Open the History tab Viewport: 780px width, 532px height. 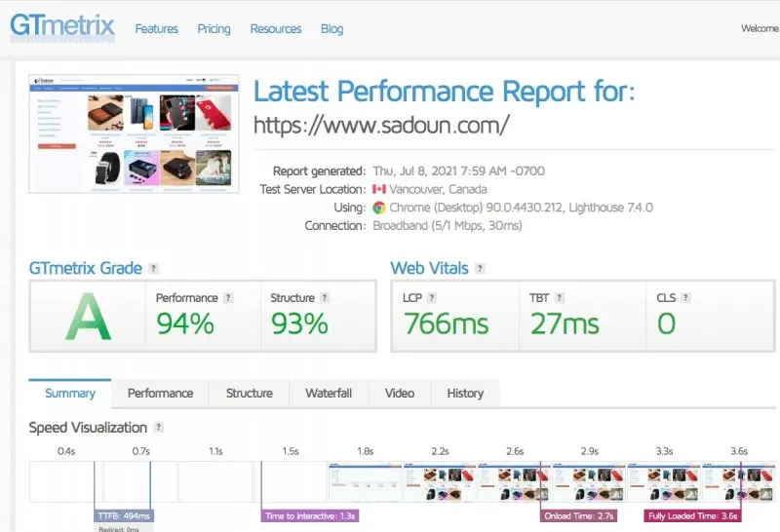click(465, 394)
